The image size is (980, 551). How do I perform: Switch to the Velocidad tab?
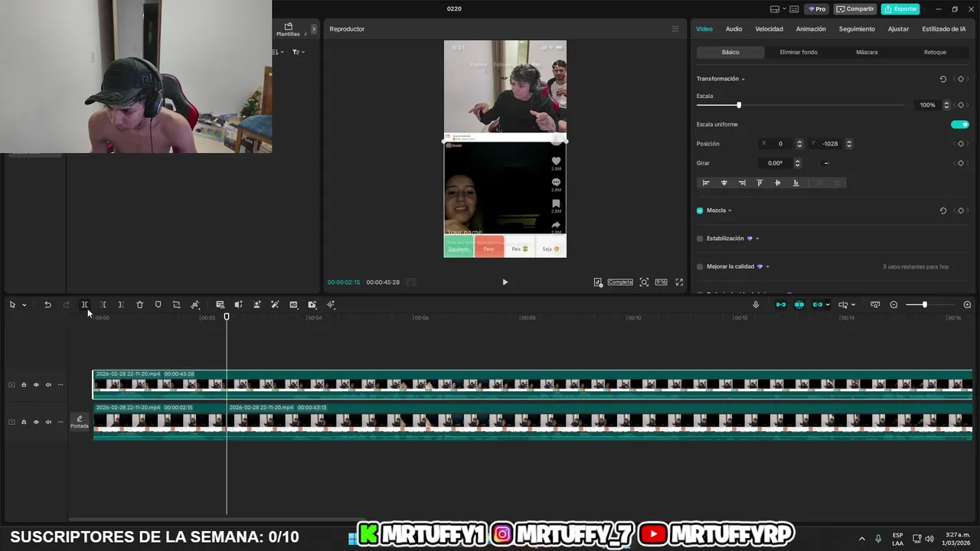[769, 29]
